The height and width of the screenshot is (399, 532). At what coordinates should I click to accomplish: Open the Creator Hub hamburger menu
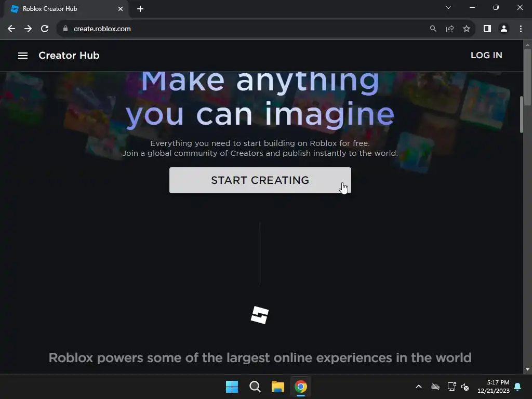pyautogui.click(x=23, y=55)
